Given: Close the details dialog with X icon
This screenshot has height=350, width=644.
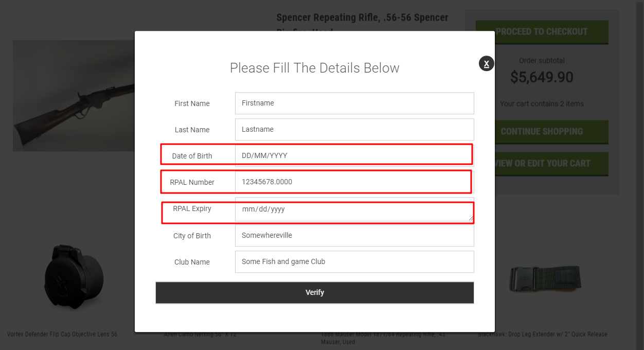Looking at the screenshot, I should pyautogui.click(x=486, y=63).
